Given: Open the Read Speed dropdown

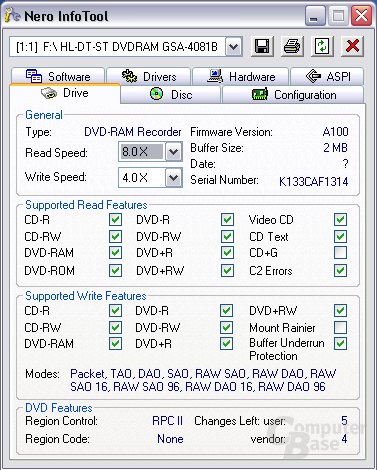Looking at the screenshot, I should 173,152.
